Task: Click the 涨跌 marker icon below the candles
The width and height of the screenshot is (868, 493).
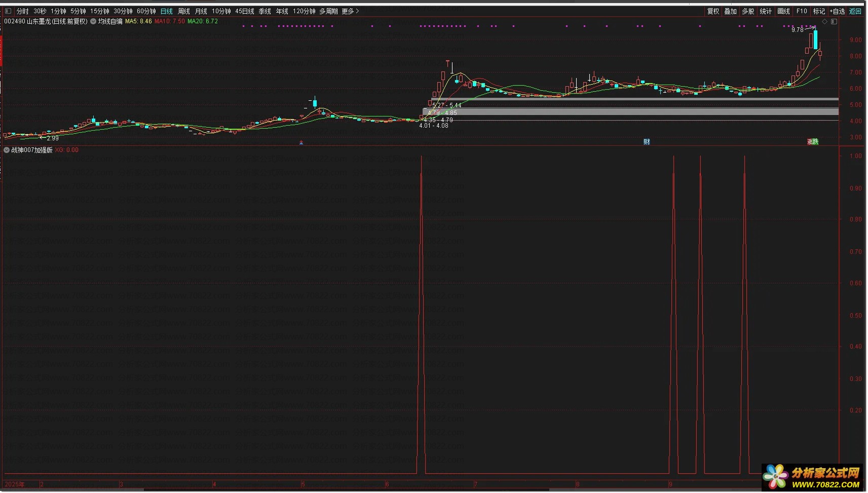Action: tap(813, 142)
